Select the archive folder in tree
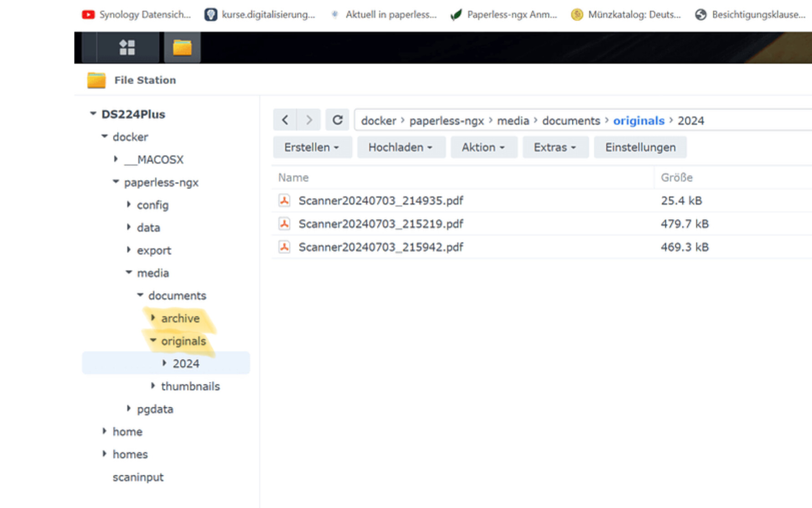Image resolution: width=812 pixels, height=508 pixels. (x=180, y=318)
